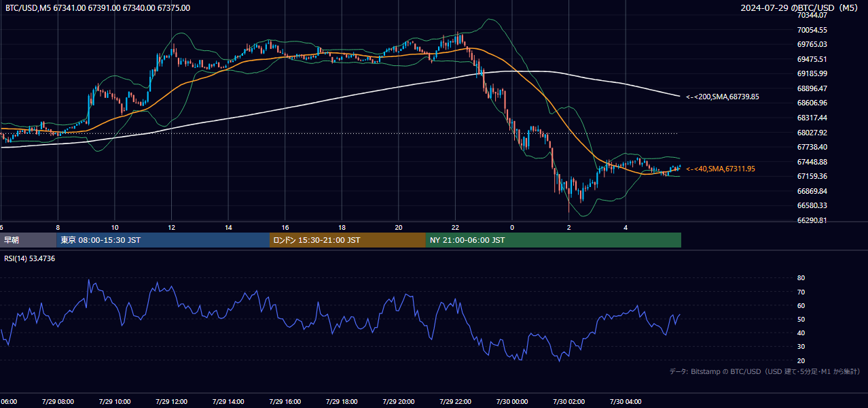The height and width of the screenshot is (408, 868).
Task: Click the 7/29 22:00 bottom time label
Action: 455,401
